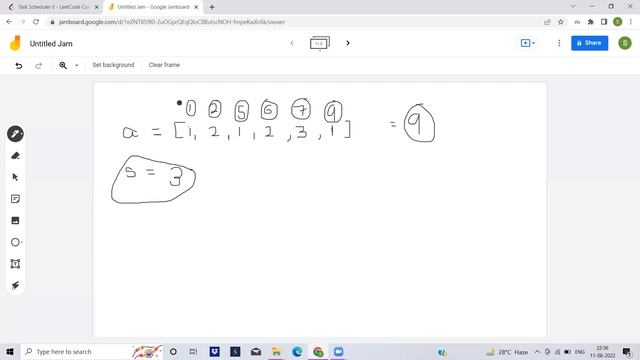640x360 pixels.
Task: Choose the Select arrow tool
Action: [15, 177]
